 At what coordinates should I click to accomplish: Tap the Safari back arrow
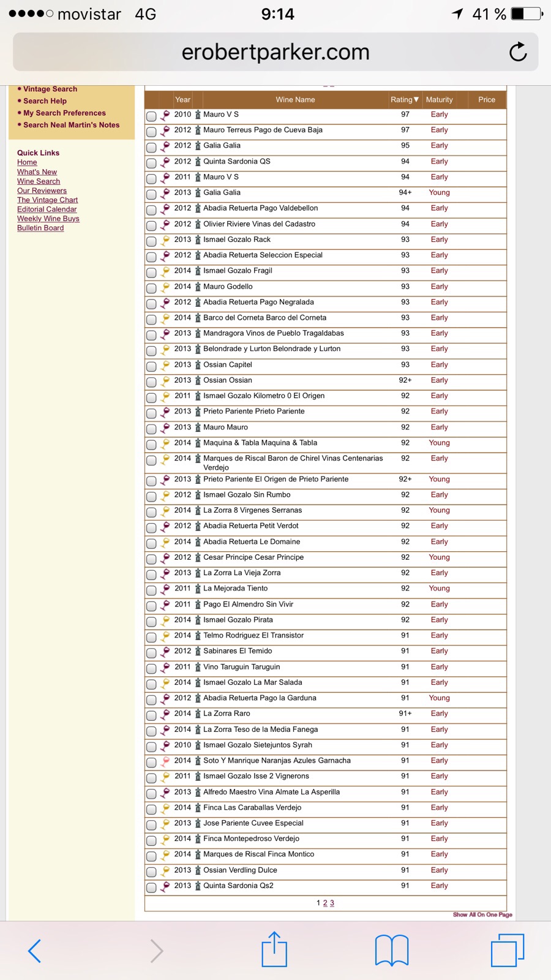tap(35, 951)
